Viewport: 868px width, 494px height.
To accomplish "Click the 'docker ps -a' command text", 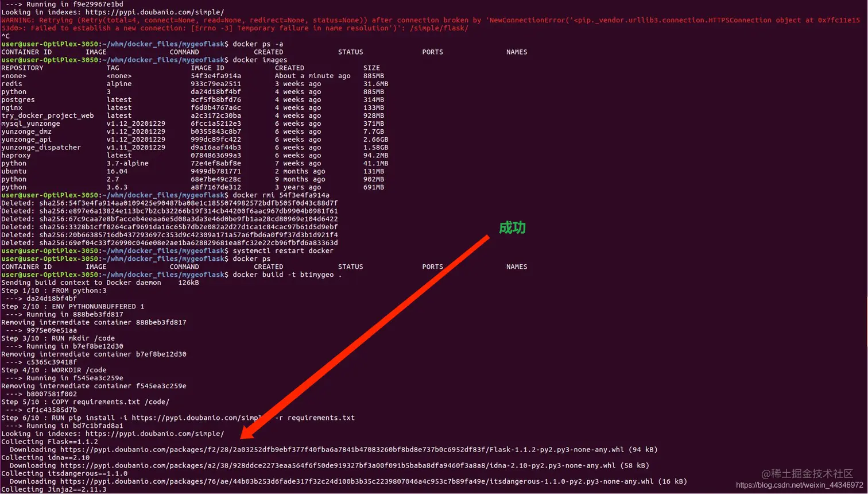I will coord(258,44).
